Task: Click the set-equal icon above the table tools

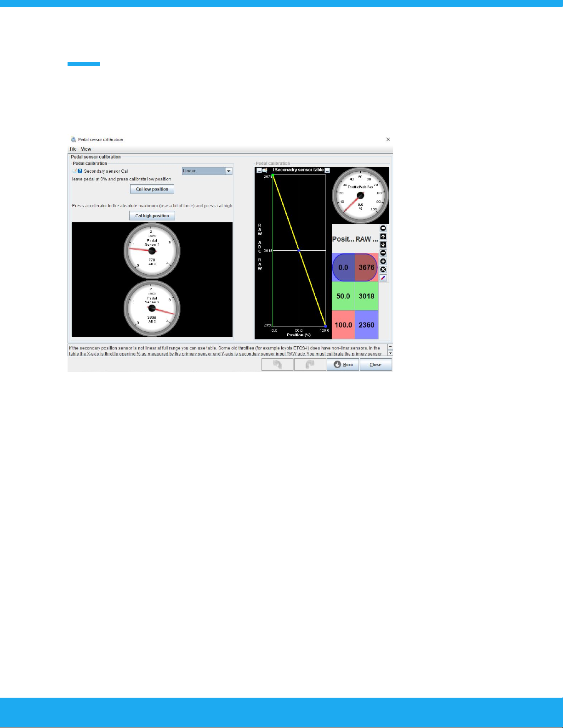Action: pos(383,228)
